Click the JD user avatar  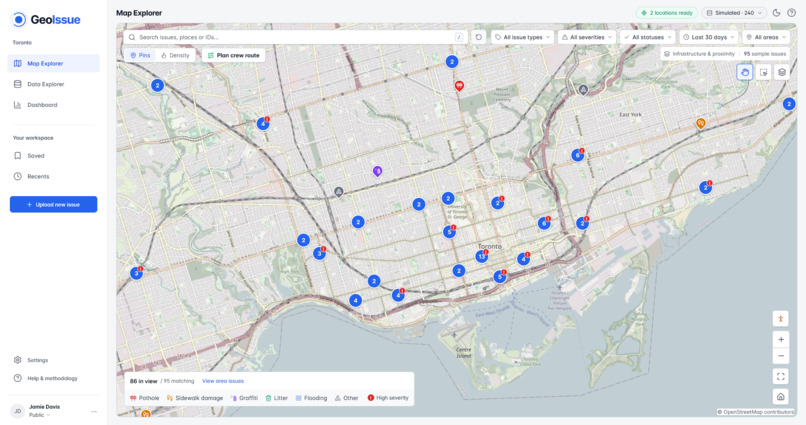(x=17, y=411)
